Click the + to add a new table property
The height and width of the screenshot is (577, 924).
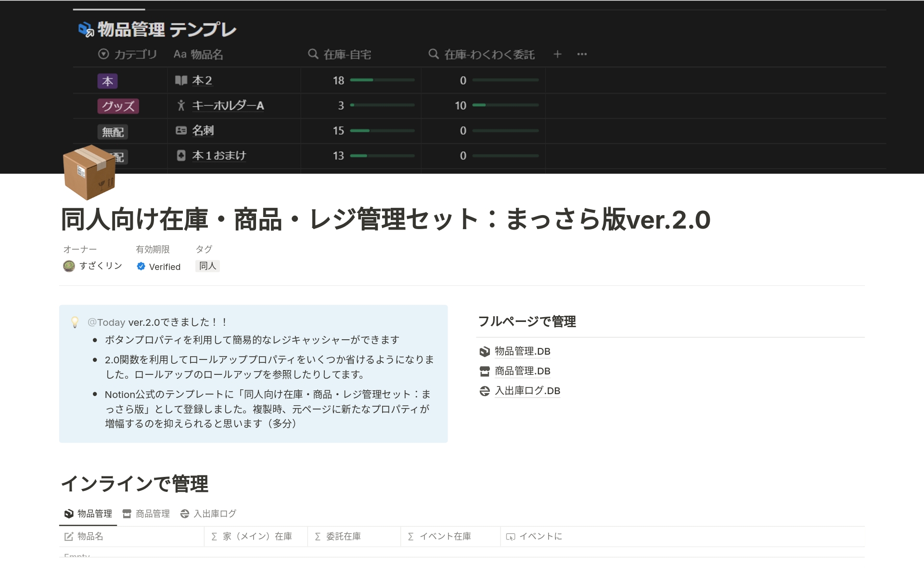pyautogui.click(x=557, y=54)
